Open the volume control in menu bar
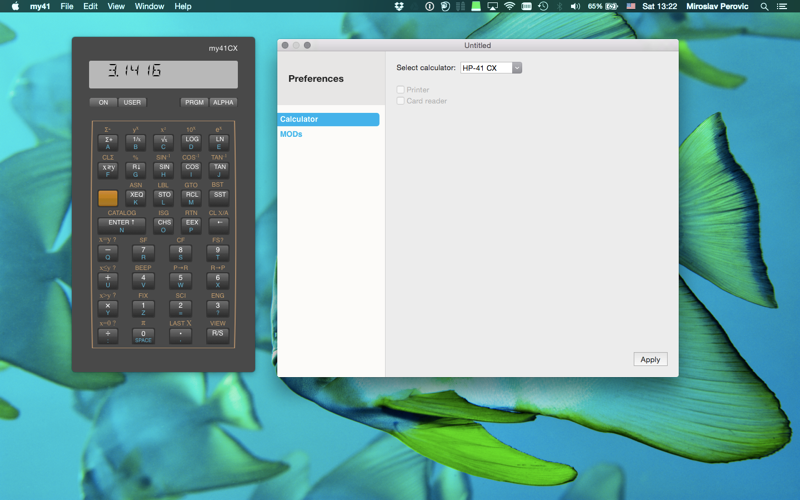This screenshot has height=500, width=800. [575, 6]
